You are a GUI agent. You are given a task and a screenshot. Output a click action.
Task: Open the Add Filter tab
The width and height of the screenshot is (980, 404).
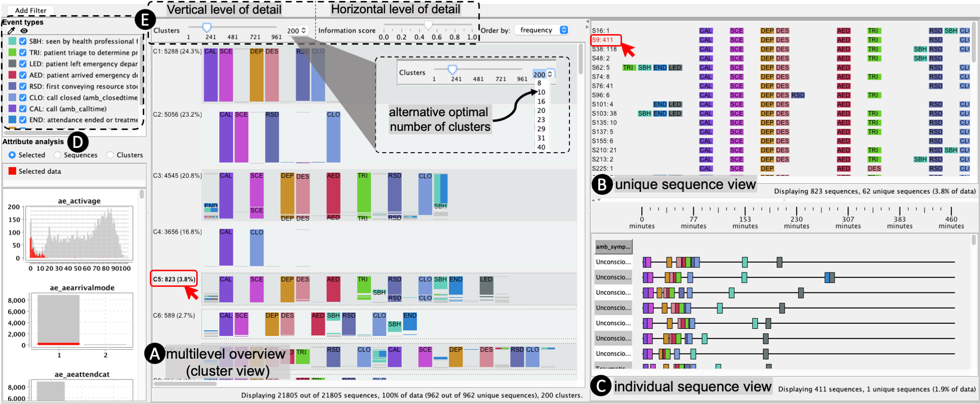[x=31, y=10]
